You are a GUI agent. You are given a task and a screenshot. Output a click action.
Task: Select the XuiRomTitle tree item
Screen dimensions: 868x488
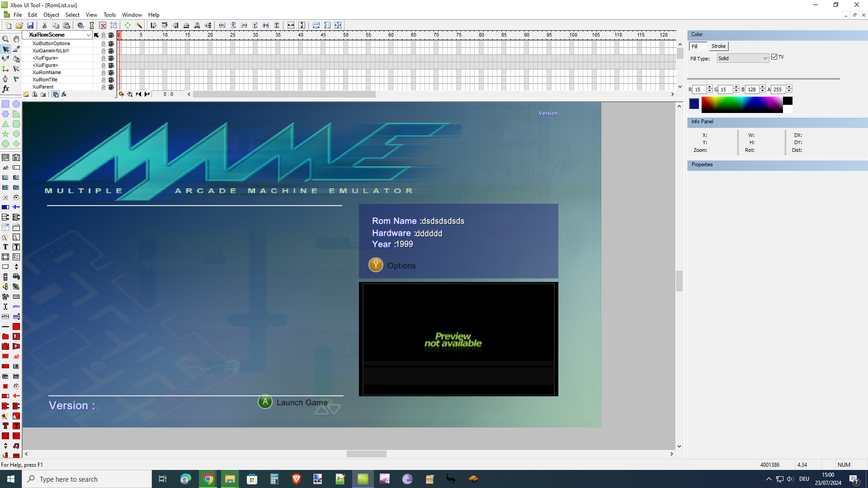(45, 80)
